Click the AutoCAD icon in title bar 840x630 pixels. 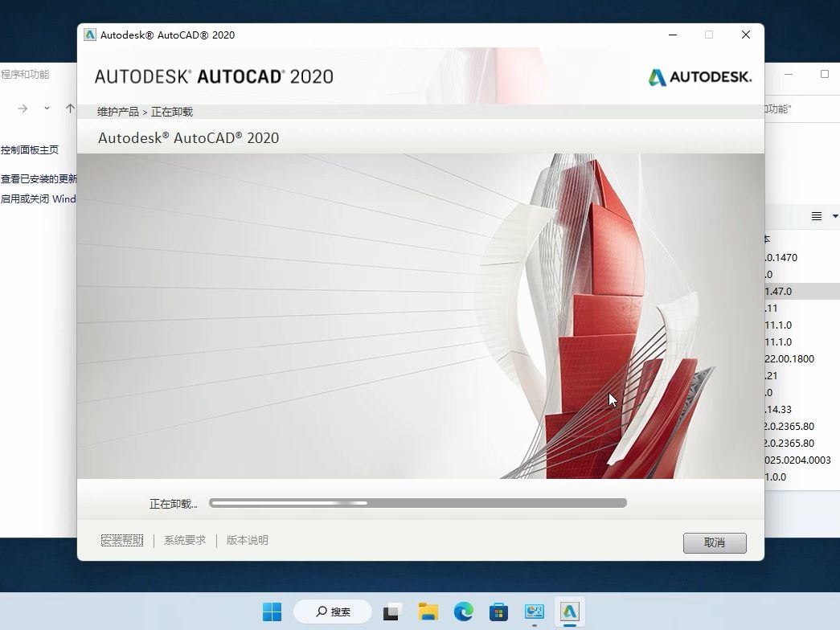click(90, 35)
